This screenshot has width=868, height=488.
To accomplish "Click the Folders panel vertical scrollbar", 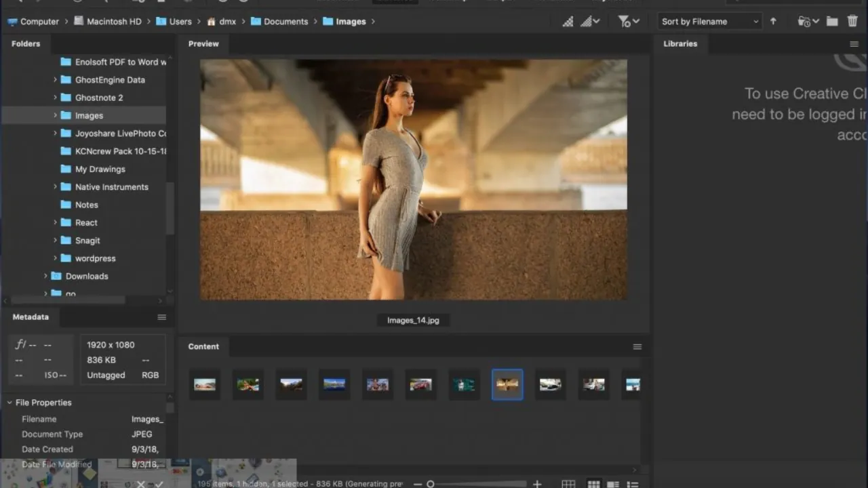I will click(x=170, y=209).
